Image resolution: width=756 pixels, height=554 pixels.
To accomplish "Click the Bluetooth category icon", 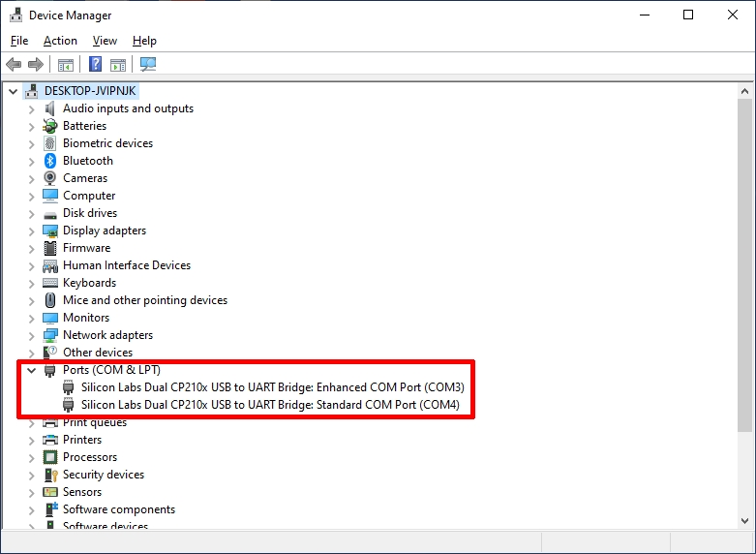I will [x=50, y=161].
